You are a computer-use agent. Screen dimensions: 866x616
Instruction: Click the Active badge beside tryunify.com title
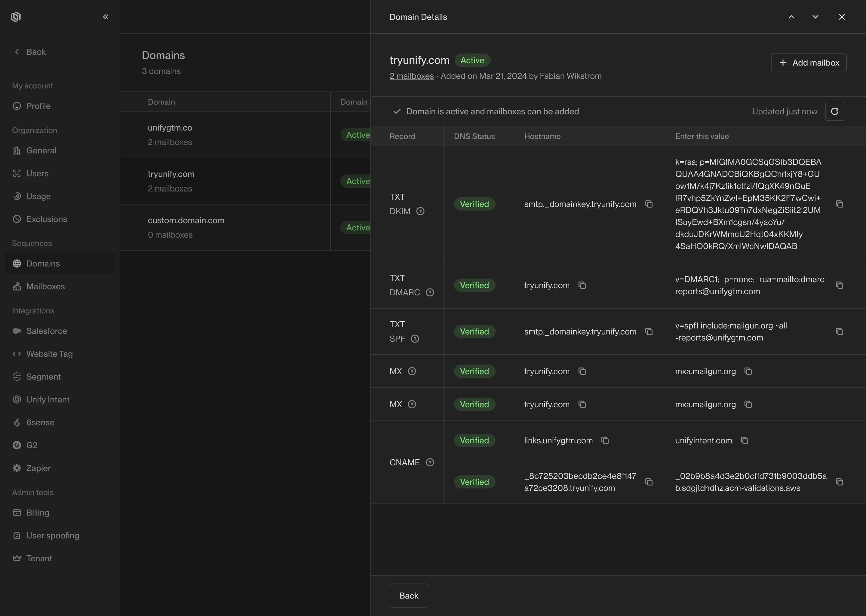coord(472,60)
